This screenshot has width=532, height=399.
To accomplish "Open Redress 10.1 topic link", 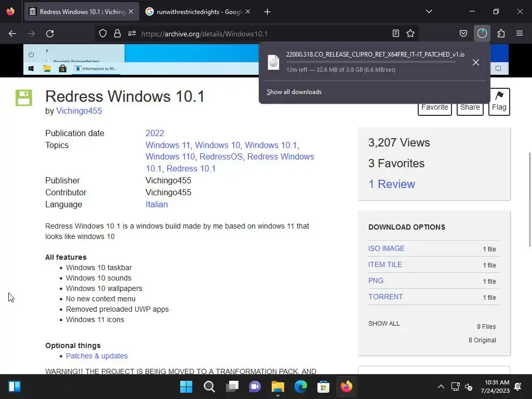I will coord(191,169).
